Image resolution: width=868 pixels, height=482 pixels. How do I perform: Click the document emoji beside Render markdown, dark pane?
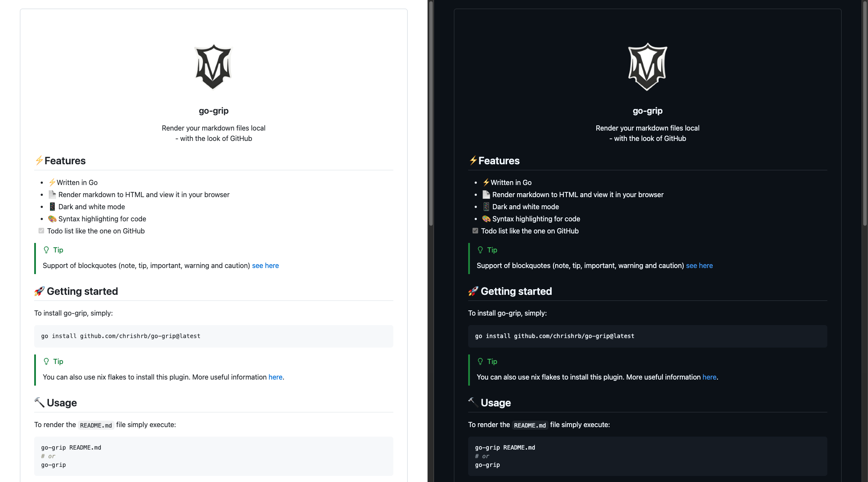(486, 195)
